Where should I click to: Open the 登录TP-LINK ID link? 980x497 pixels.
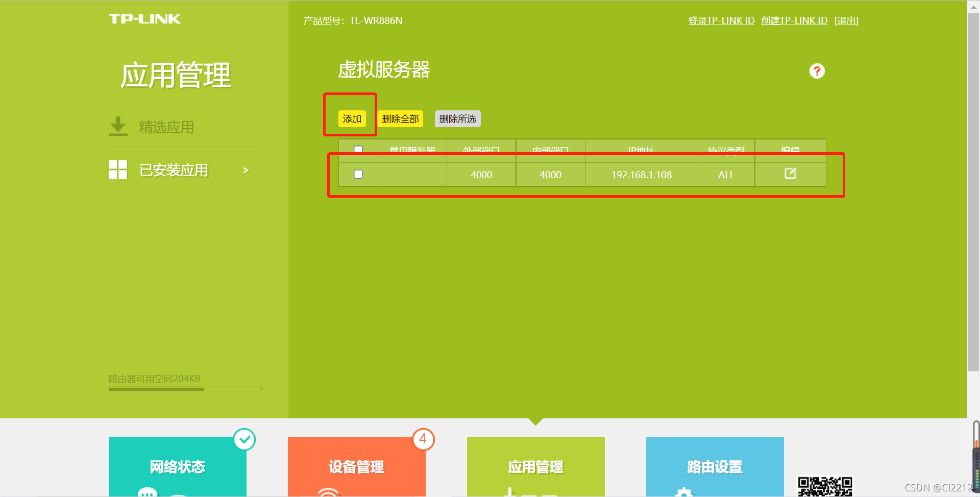(x=721, y=21)
